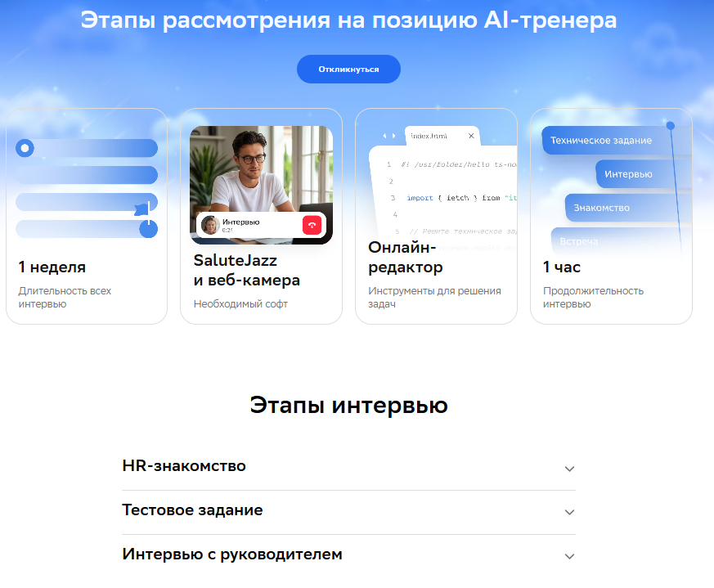Click red hang-up call icon
The image size is (714, 588).
pos(312,225)
